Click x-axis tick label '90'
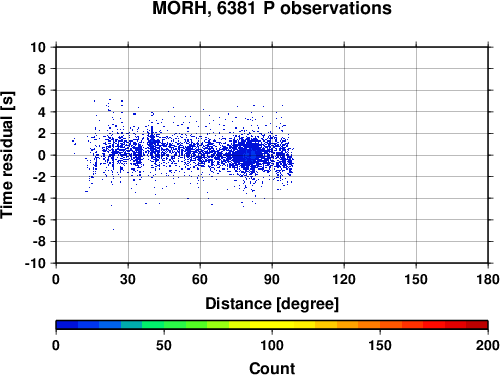The width and height of the screenshot is (500, 375). (272, 279)
